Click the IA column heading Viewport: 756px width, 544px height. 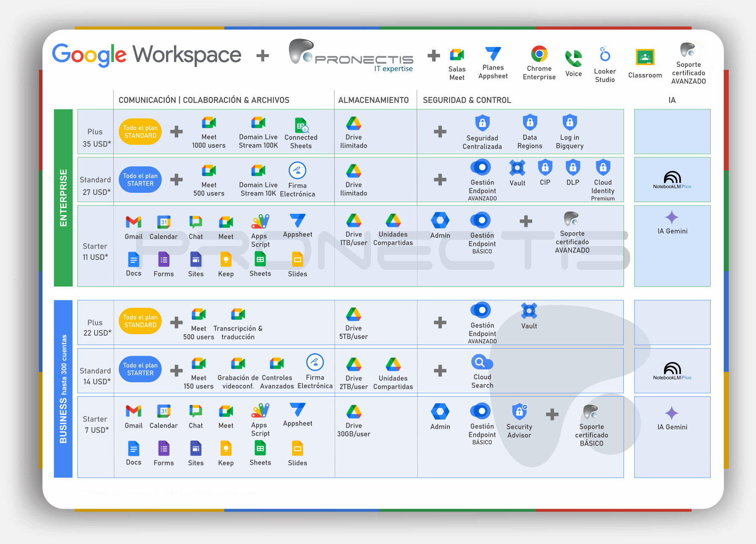672,100
